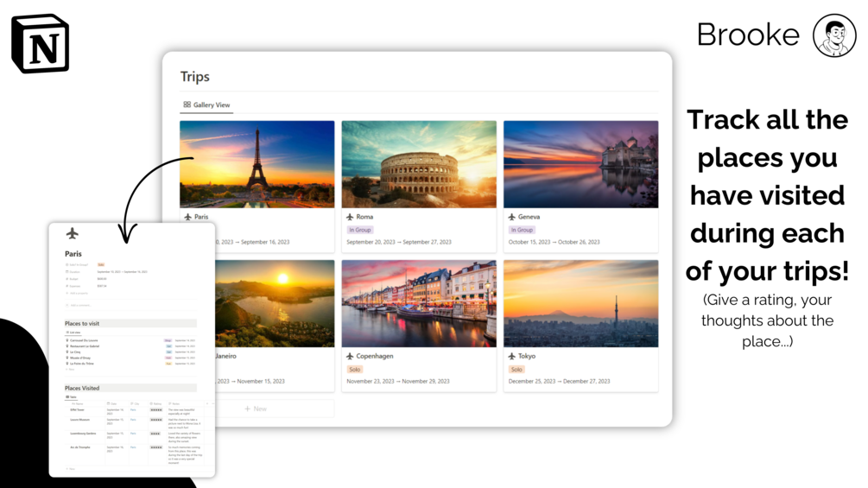Image resolution: width=868 pixels, height=488 pixels.
Task: Click the airplane icon next to Tokyo
Action: coord(511,357)
